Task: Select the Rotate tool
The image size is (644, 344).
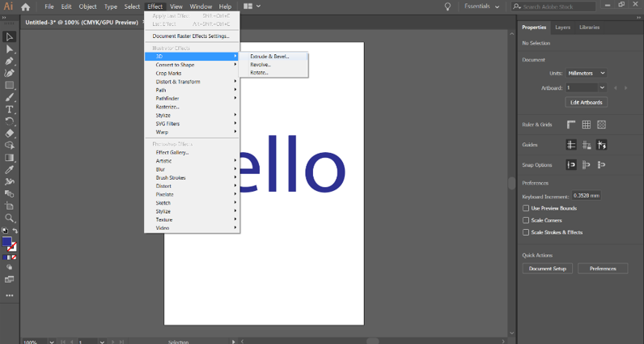Action: 10,121
